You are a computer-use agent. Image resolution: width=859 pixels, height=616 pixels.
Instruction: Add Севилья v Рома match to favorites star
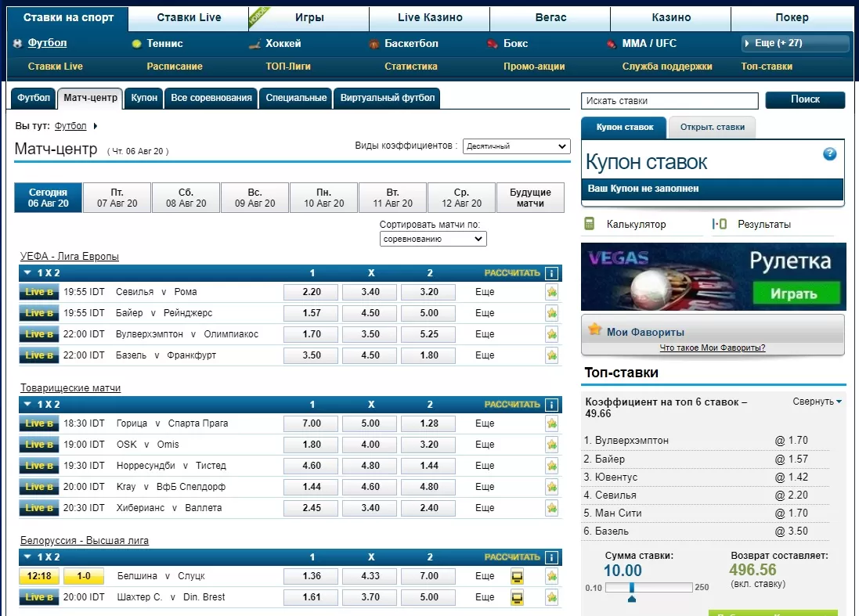coord(552,292)
